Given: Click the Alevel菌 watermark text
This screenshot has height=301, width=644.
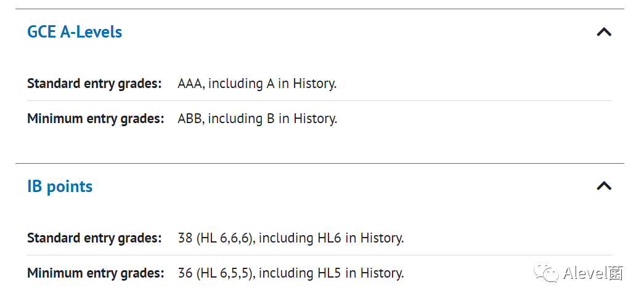Looking at the screenshot, I should [x=593, y=273].
